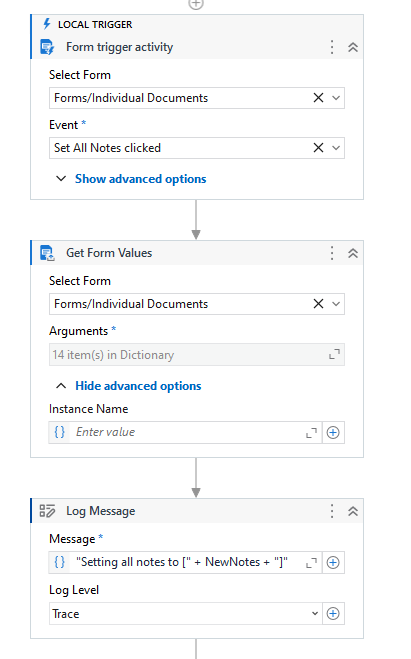Viewport: 411px width, 659px height.
Task: Open Log Message three-dot options menu
Action: coord(332,511)
